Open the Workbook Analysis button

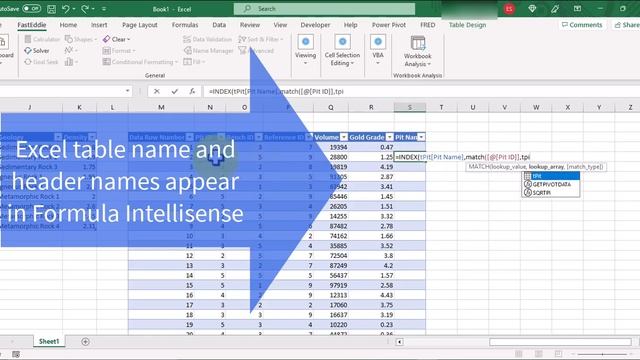click(x=418, y=52)
